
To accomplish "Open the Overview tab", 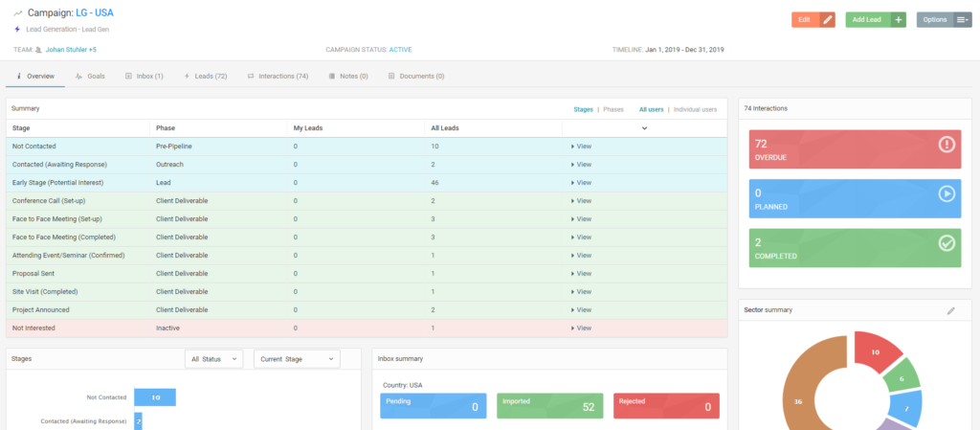I will [35, 77].
